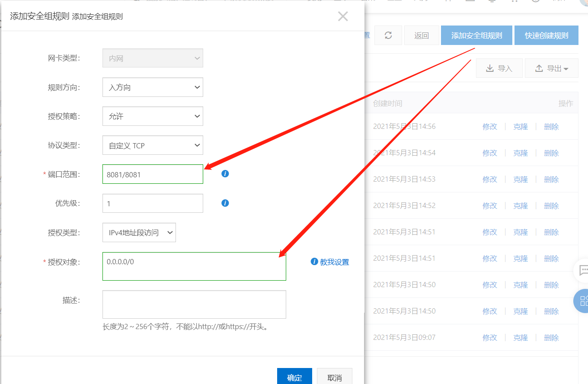Click 克隆 in the 14:56 row
This screenshot has width=588, height=384.
click(x=521, y=127)
